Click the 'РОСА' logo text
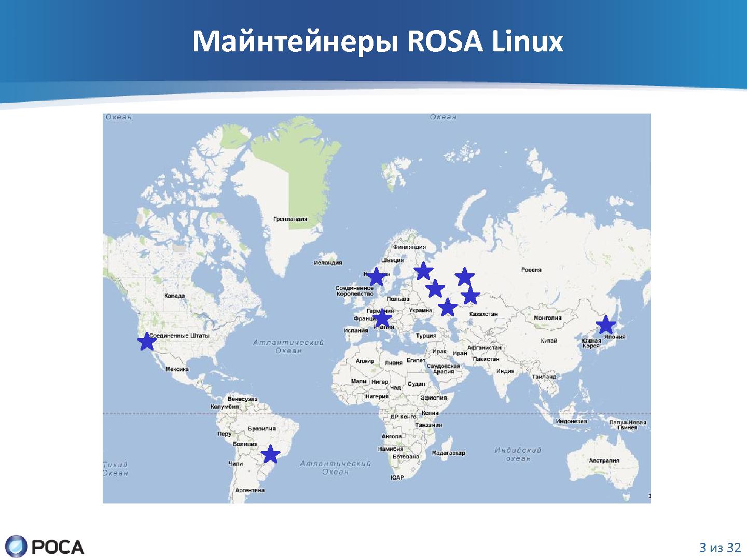Viewport: 747px width, 560px height. (x=58, y=547)
